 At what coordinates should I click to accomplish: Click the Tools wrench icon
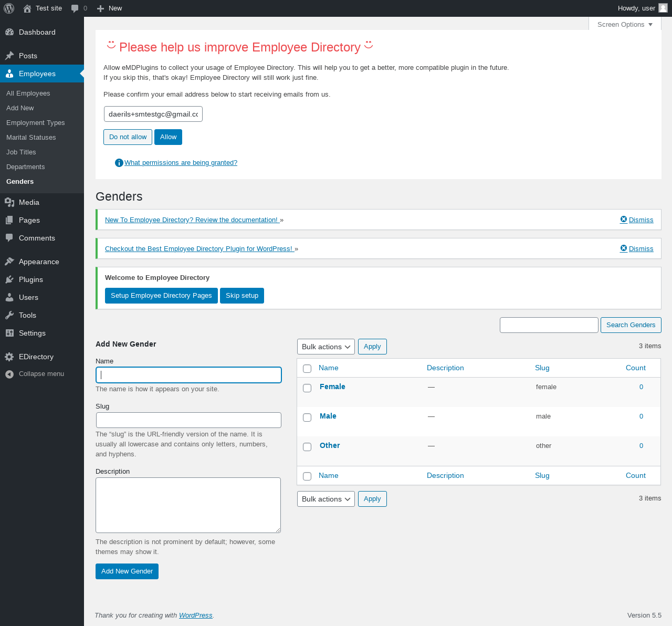[x=9, y=315]
